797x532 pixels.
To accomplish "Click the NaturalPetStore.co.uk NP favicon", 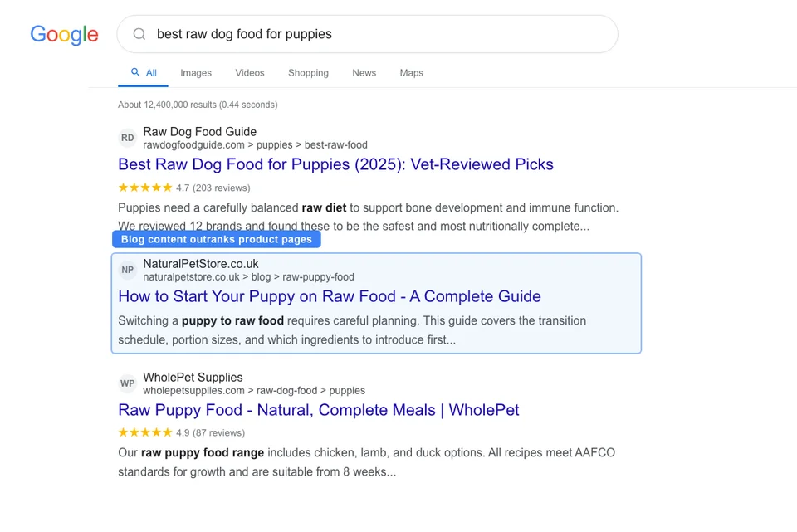I will [127, 270].
